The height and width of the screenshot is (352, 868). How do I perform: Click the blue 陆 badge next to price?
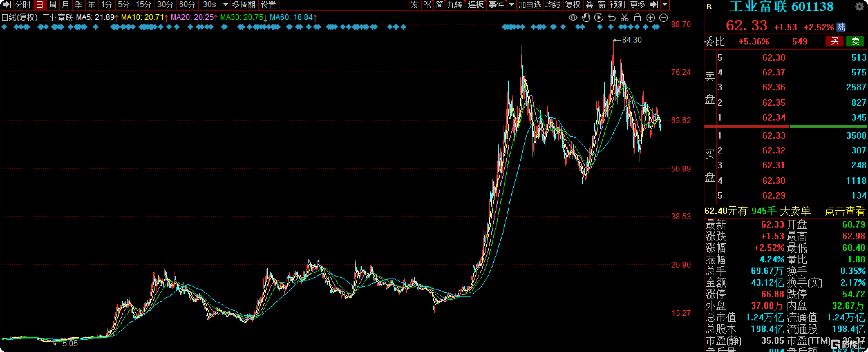(841, 27)
